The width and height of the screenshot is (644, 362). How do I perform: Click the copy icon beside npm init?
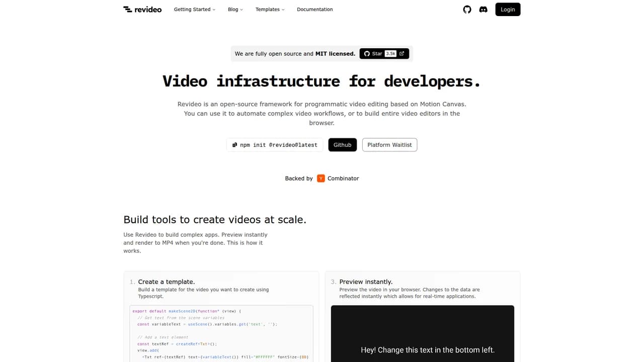pos(234,145)
